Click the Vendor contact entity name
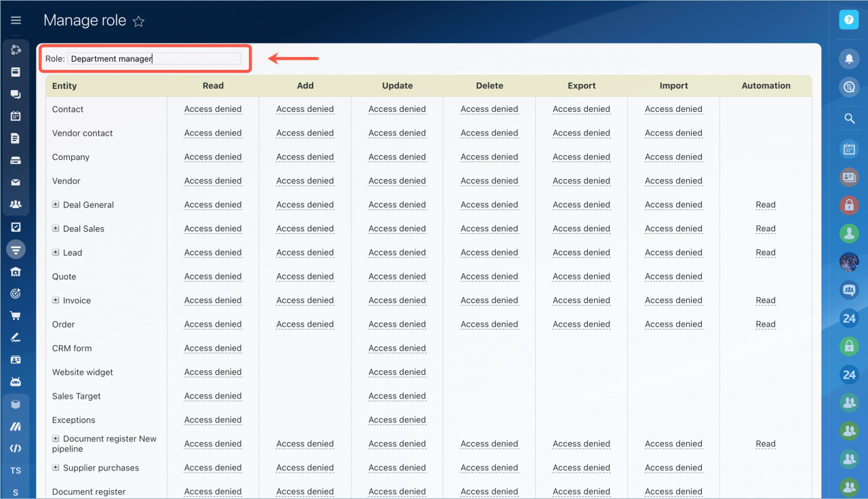 [83, 133]
